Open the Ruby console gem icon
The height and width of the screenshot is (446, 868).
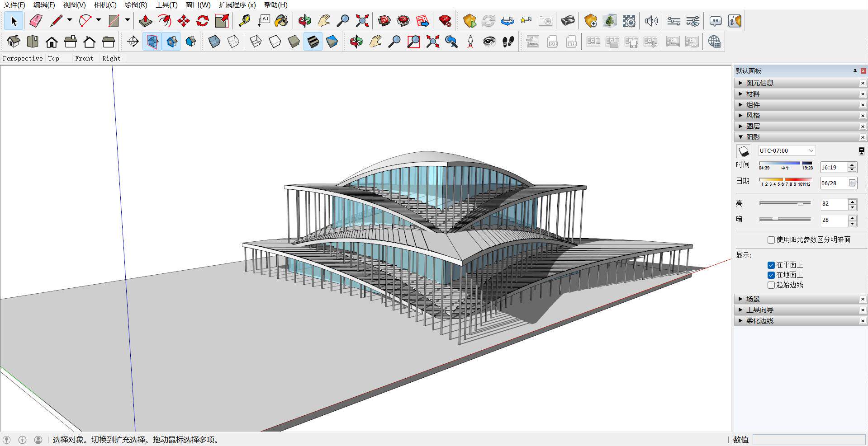445,21
